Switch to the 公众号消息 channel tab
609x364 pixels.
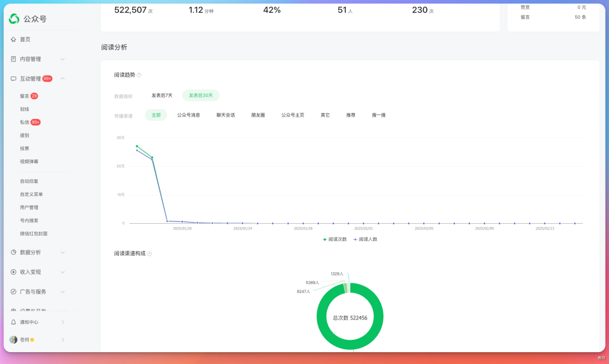[x=188, y=116]
